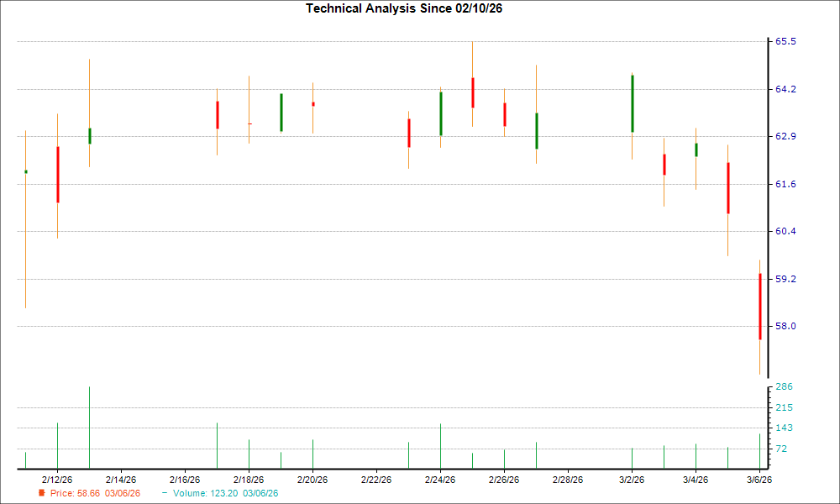The width and height of the screenshot is (840, 504).
Task: Click the green candlestick on 2/24/26
Action: pos(441,113)
